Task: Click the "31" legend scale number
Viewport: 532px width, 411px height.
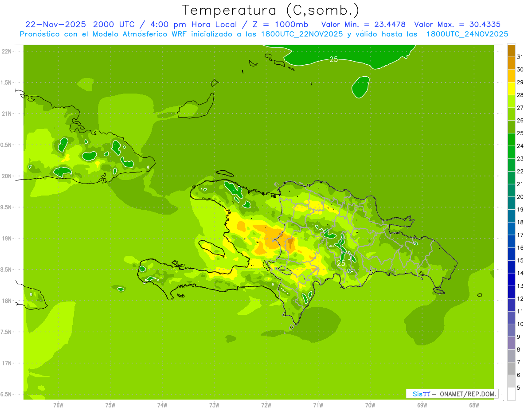Action: 521,57
